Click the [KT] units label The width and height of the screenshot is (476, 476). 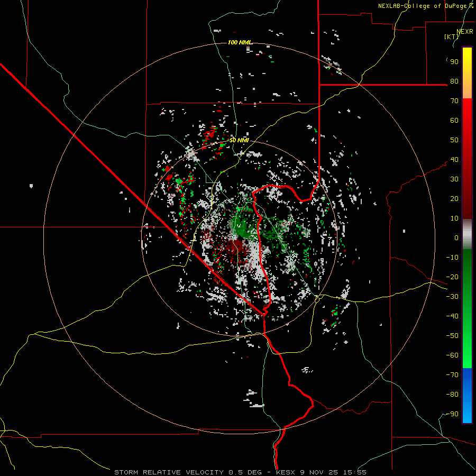[x=451, y=36]
